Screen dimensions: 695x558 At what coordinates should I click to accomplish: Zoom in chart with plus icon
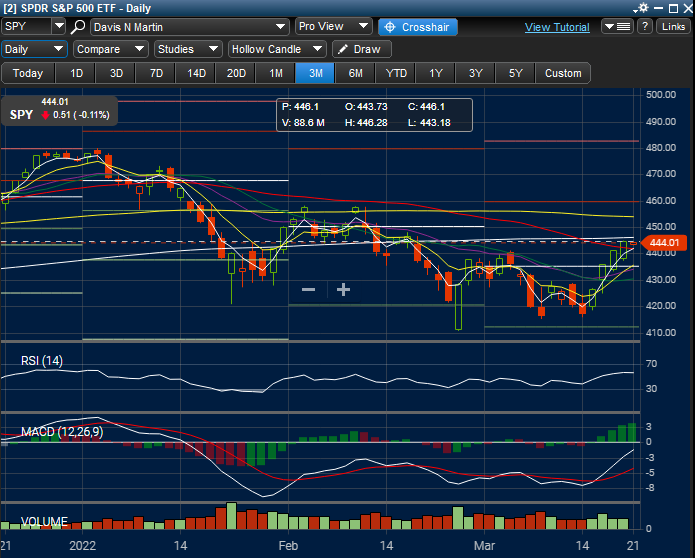coord(343,290)
